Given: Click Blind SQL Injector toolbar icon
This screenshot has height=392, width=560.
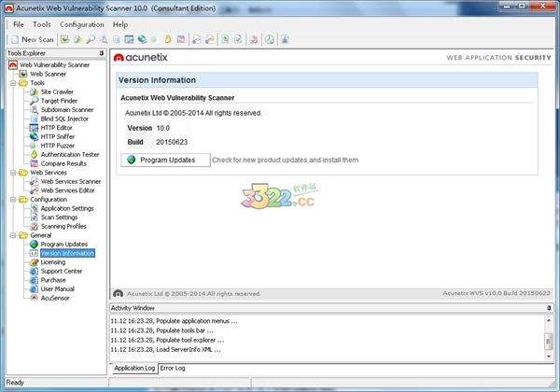Looking at the screenshot, I should (x=117, y=39).
